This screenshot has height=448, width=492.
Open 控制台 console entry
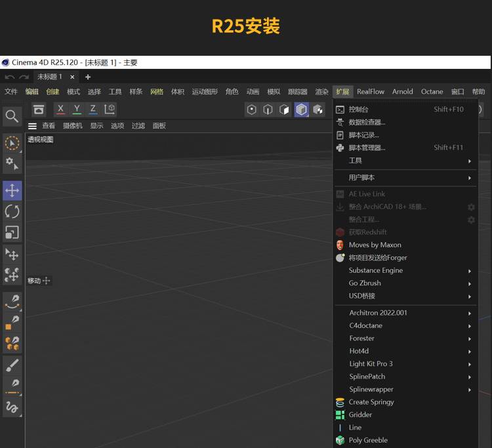[405, 110]
